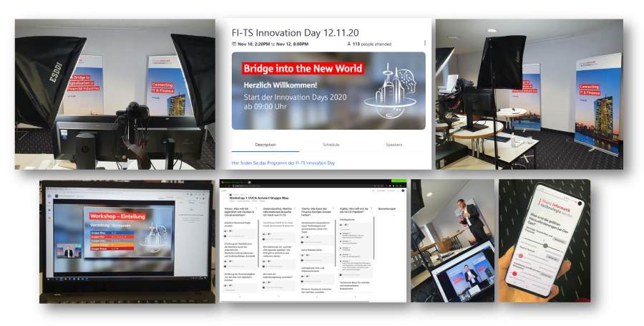
Task: Select the Description tab
Action: click(x=265, y=145)
